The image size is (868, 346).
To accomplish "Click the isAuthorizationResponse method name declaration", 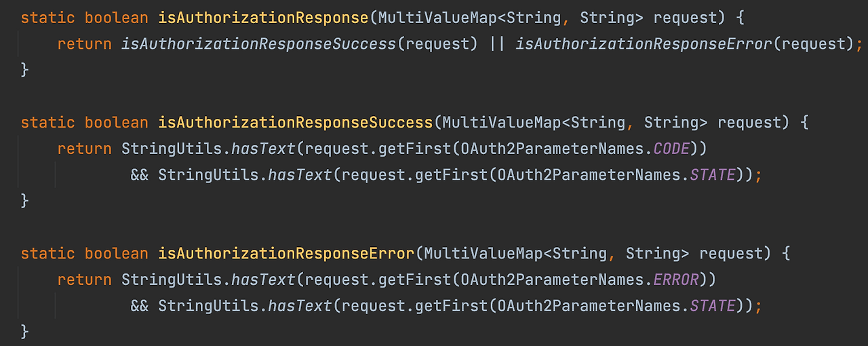I will (x=264, y=18).
